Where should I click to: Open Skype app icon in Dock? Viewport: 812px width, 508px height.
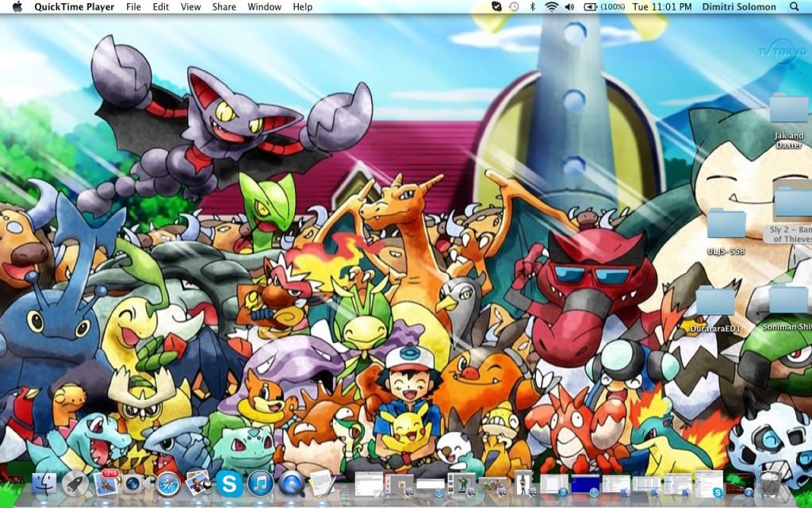tap(229, 484)
